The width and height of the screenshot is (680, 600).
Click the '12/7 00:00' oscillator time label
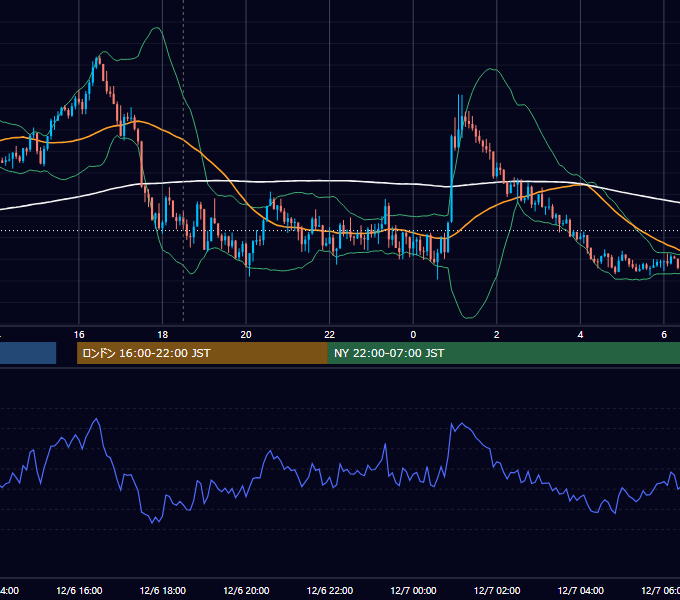pos(413,590)
